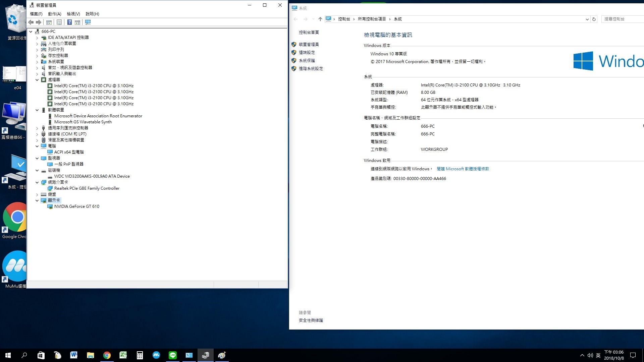Open Calculator from the taskbar
The height and width of the screenshot is (362, 644).
click(x=140, y=355)
